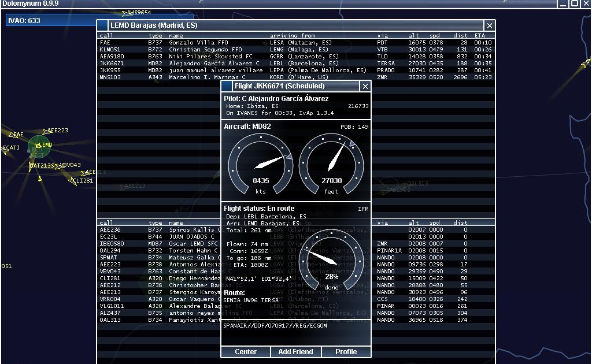592x364 pixels.
Task: Select the EC23L departure row
Action: pyautogui.click(x=295, y=236)
